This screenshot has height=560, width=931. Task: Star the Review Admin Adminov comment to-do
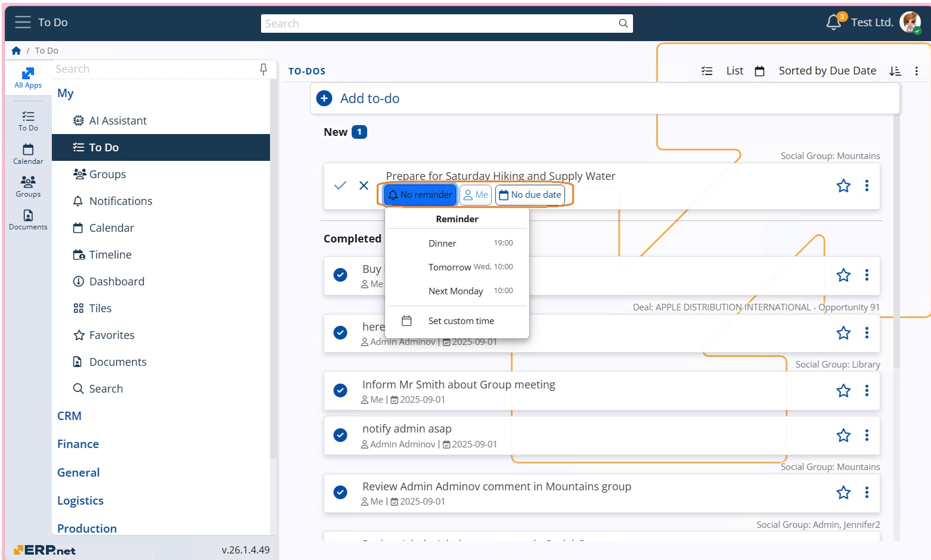pos(843,492)
